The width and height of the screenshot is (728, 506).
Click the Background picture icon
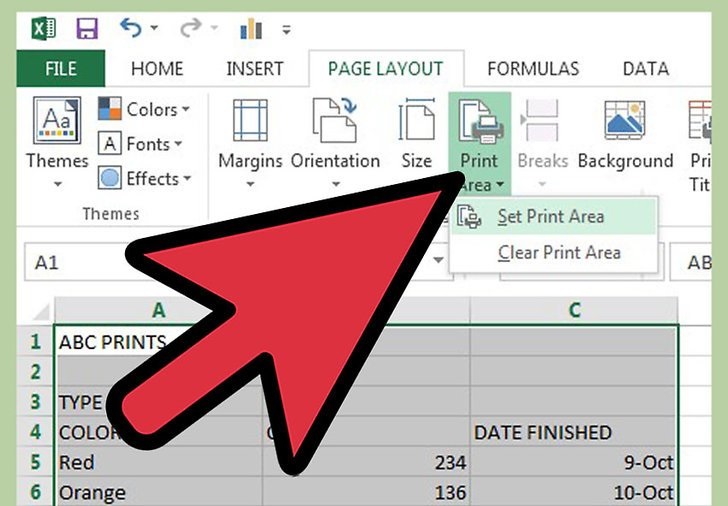[625, 120]
